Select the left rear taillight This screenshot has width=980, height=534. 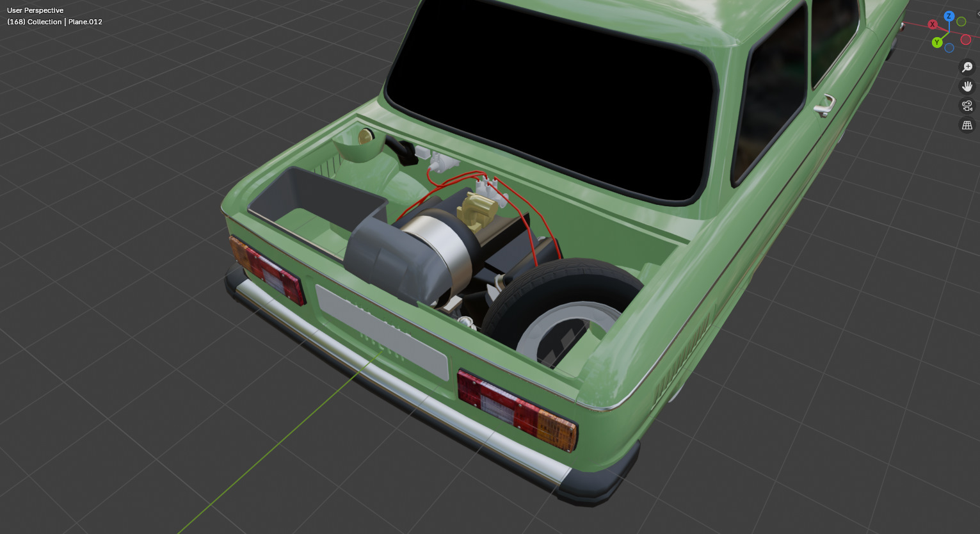coord(267,270)
